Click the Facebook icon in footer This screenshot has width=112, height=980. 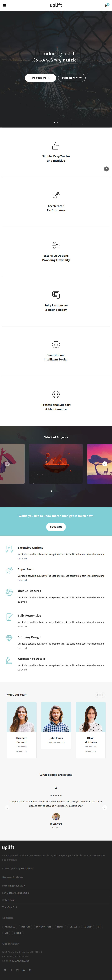pyautogui.click(x=11, y=970)
